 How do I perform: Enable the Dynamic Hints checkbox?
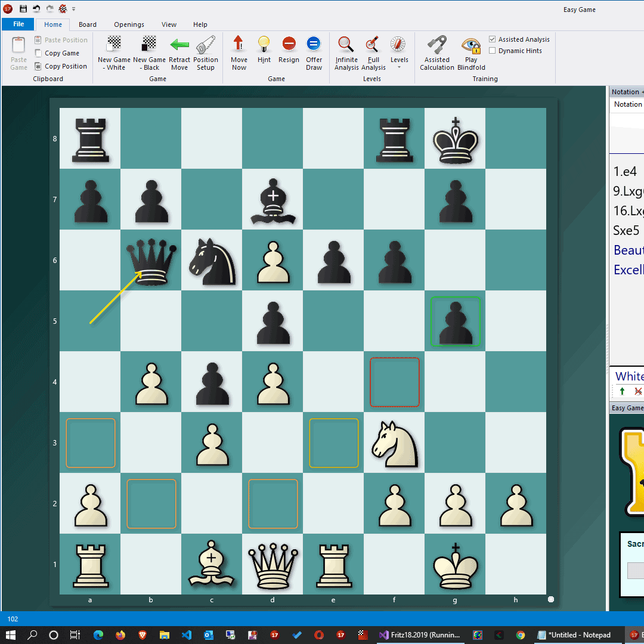493,51
